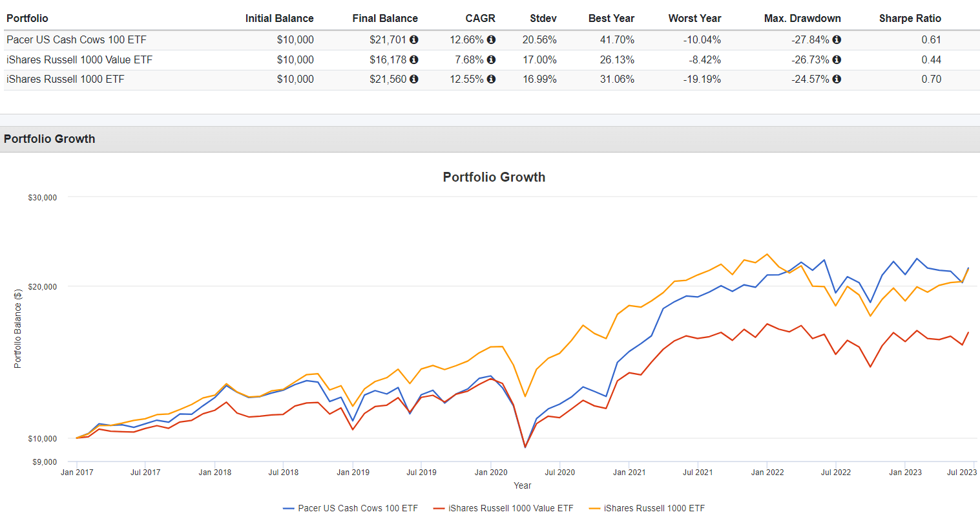Click info icon next to $21,560 final balance
Viewport: 980px width, 521px height.
click(414, 79)
